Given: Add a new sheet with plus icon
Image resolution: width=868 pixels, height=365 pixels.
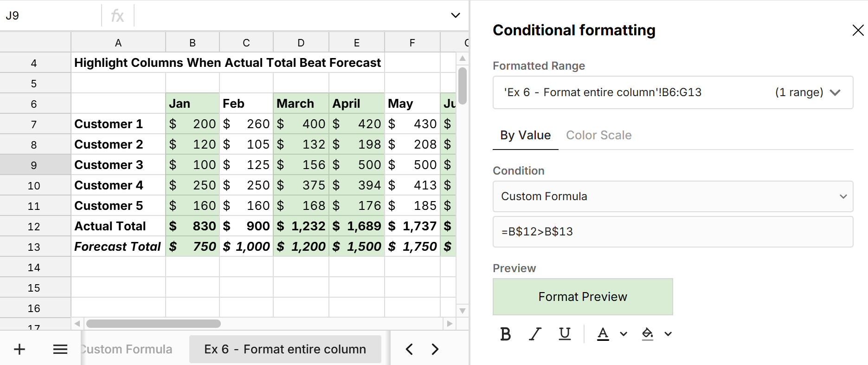Looking at the screenshot, I should (19, 349).
